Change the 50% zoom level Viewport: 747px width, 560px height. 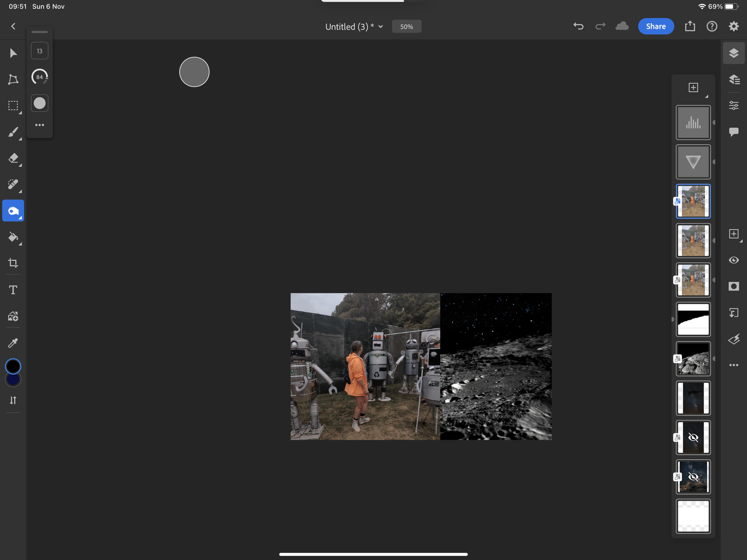point(407,27)
